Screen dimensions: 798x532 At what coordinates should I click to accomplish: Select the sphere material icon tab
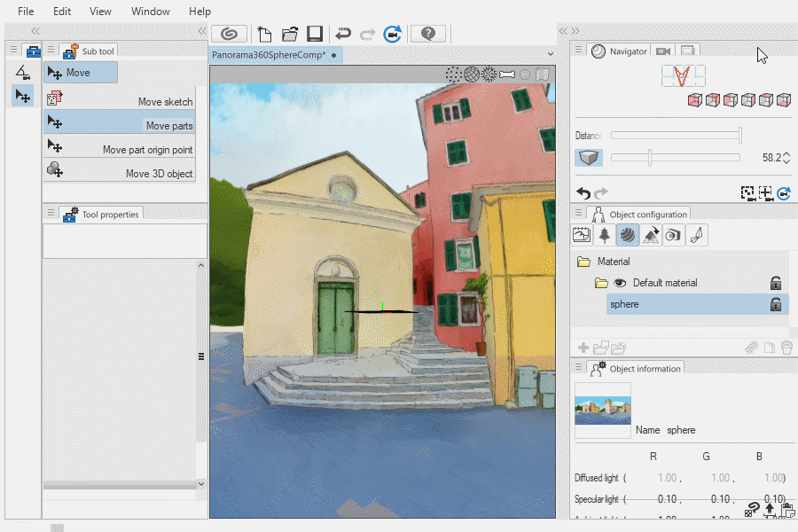[628, 235]
